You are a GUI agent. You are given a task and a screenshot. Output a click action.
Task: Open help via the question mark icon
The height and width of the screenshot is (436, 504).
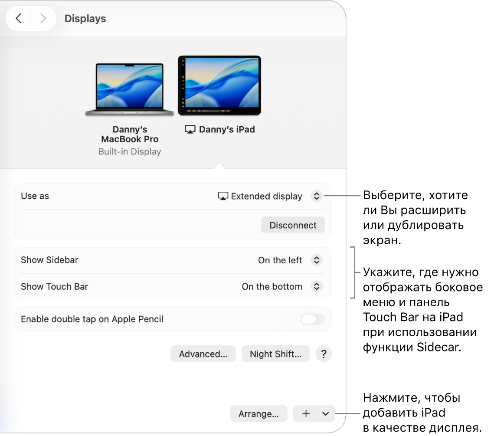click(324, 354)
